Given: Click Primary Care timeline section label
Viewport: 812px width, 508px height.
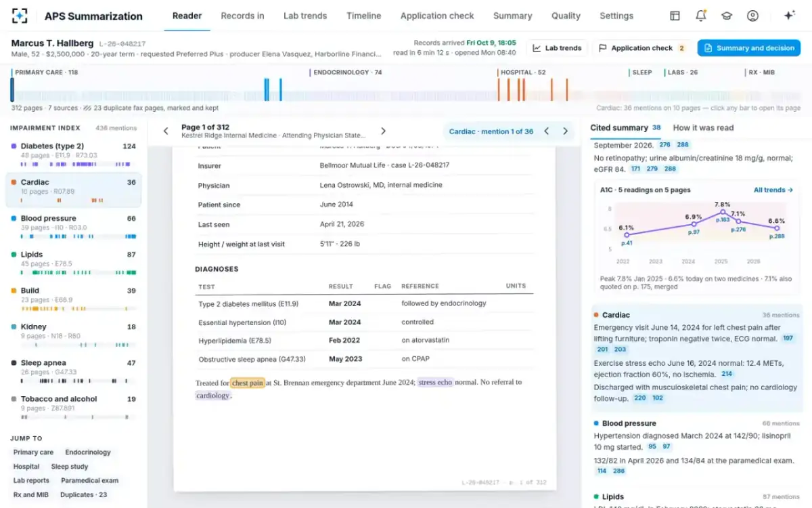Looking at the screenshot, I should (46, 72).
